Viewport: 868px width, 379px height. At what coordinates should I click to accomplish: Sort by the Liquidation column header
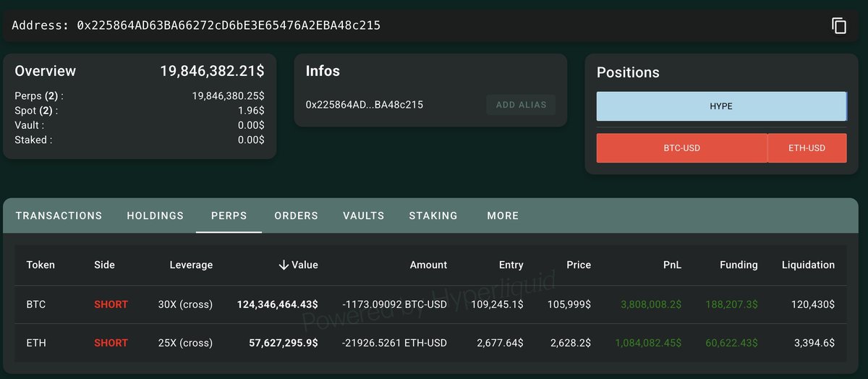[x=808, y=265]
